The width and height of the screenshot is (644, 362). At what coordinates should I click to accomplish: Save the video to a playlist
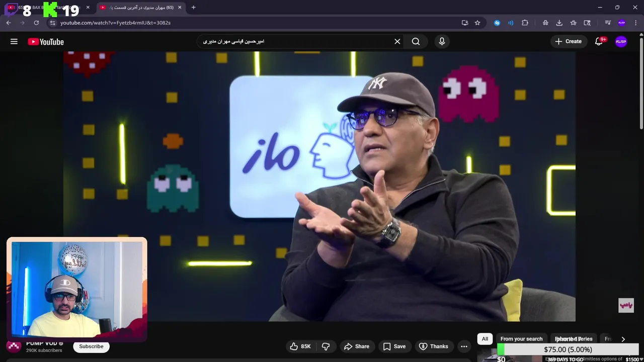[394, 346]
